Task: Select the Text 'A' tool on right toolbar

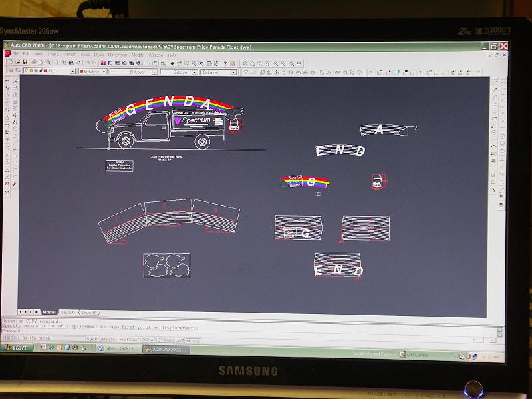Action: point(493,190)
